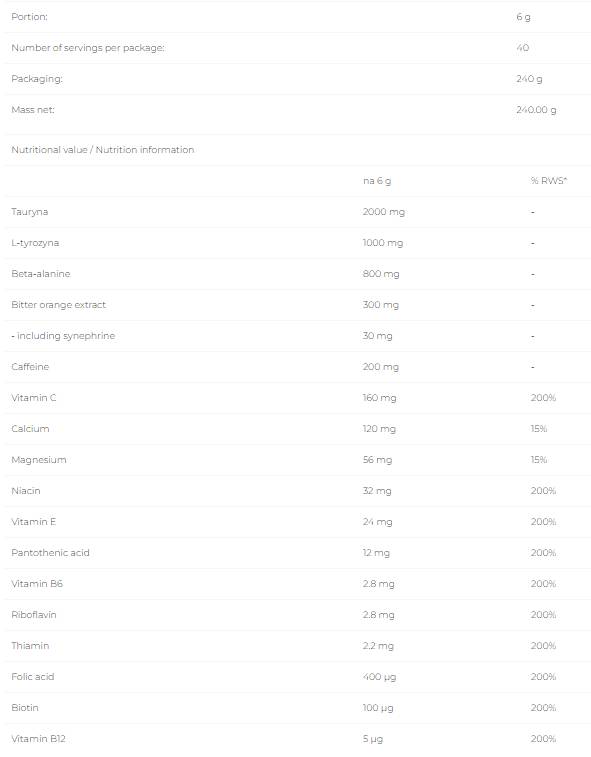This screenshot has height=757, width=591.
Task: Click the % RWS* column header
Action: point(549,181)
